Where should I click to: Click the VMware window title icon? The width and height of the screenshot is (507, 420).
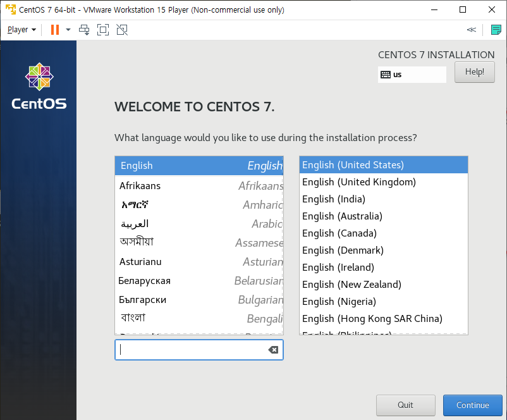(11, 9)
